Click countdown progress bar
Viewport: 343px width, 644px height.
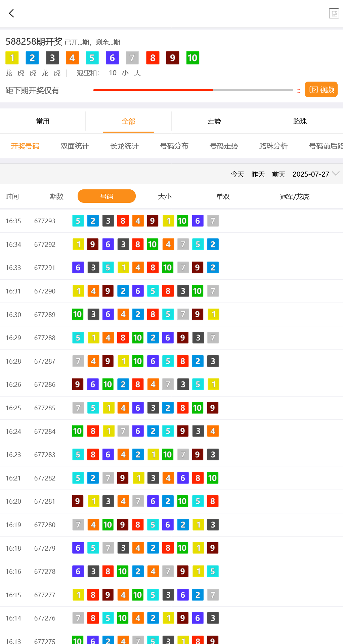[193, 90]
